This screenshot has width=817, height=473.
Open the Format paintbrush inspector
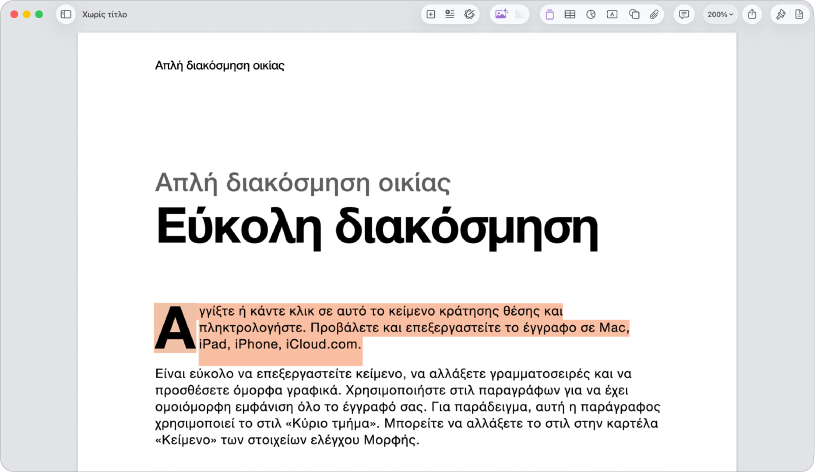[781, 15]
